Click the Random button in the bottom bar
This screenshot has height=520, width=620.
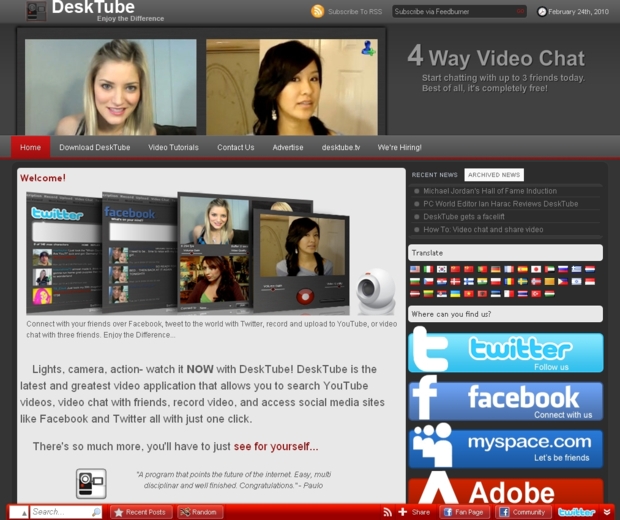200,512
